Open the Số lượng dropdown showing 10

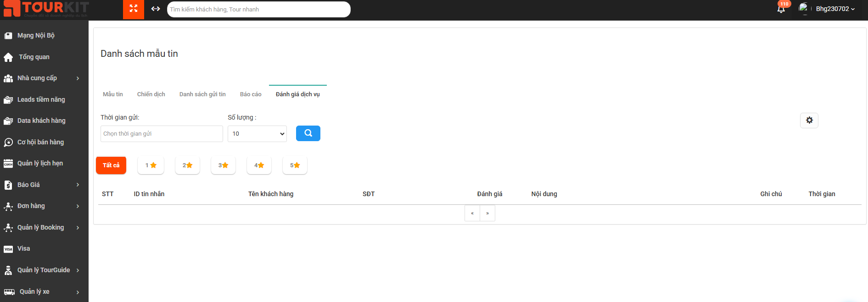[257, 134]
